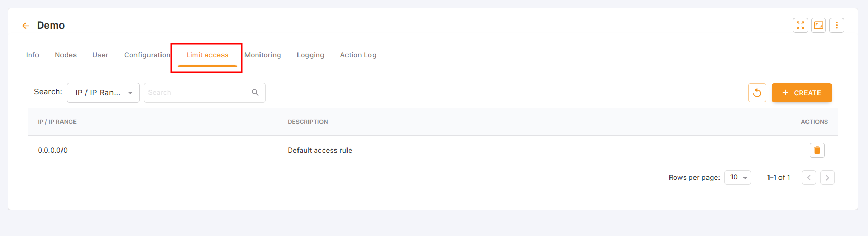Go to the next page arrow
868x236 pixels.
(827, 178)
